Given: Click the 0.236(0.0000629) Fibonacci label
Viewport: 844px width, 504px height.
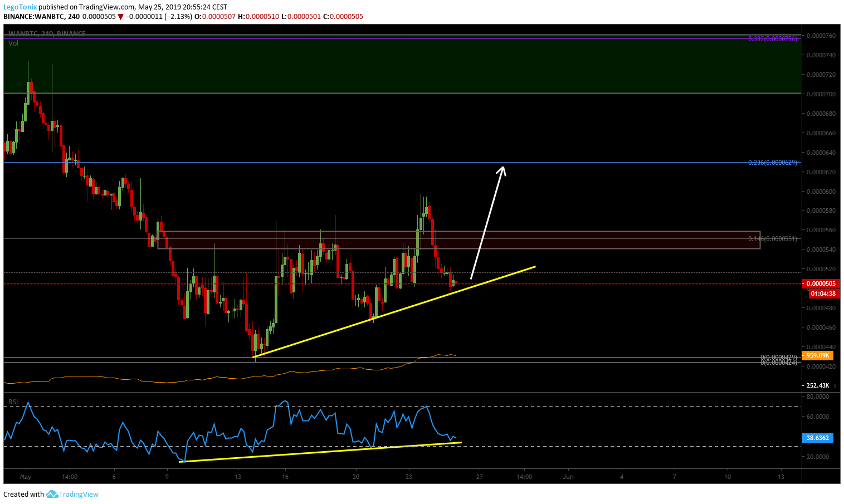Looking at the screenshot, I should coord(773,163).
